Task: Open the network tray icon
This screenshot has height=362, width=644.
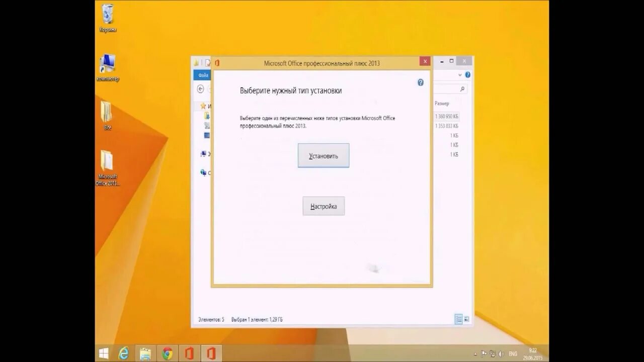Action: (x=493, y=354)
